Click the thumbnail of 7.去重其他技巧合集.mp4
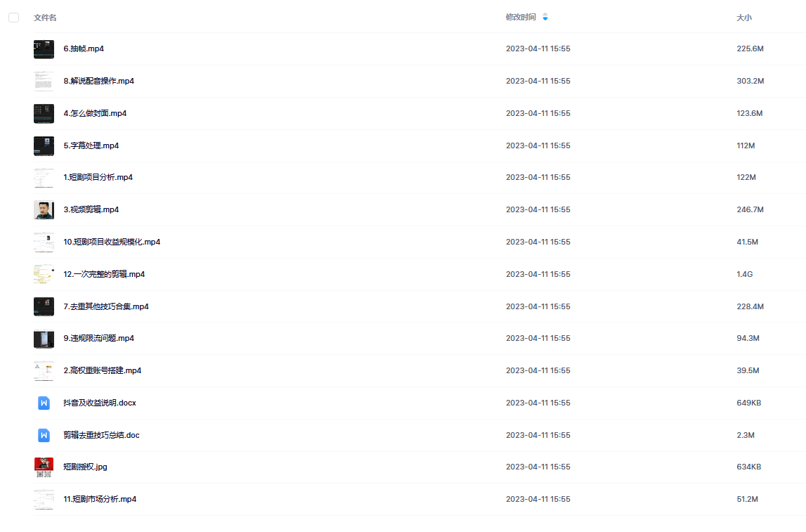Image resolution: width=806 pixels, height=532 pixels. click(x=44, y=307)
